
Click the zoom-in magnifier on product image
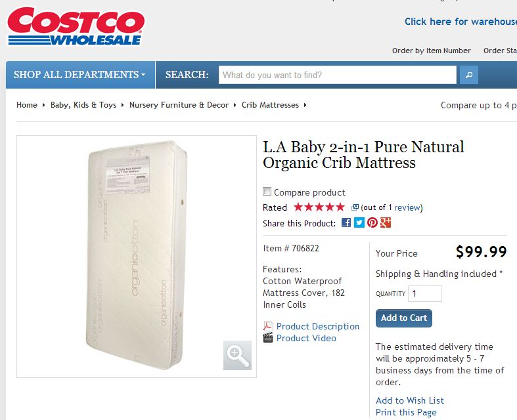point(237,355)
